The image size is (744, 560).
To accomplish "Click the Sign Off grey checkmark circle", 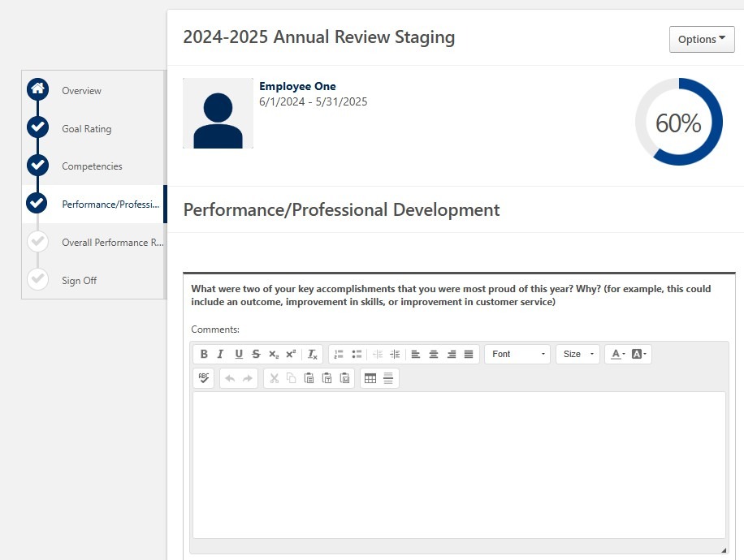I will [37, 279].
